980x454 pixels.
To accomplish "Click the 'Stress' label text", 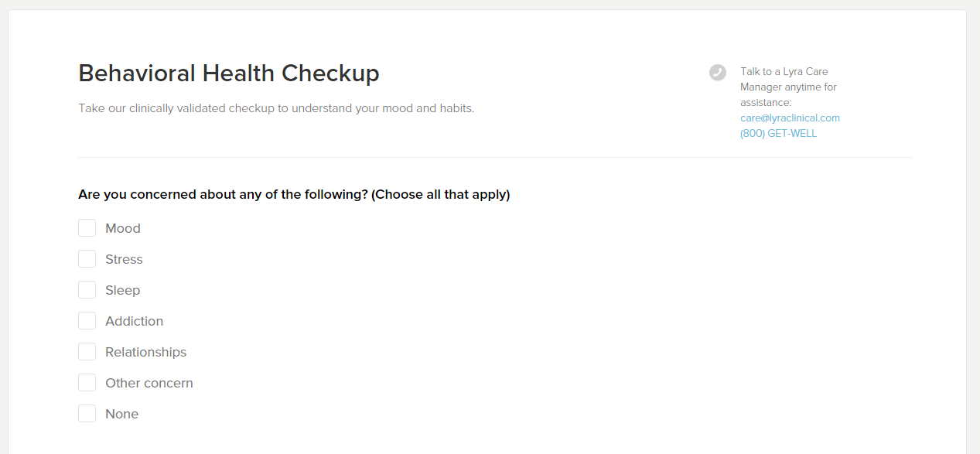I will 124,259.
